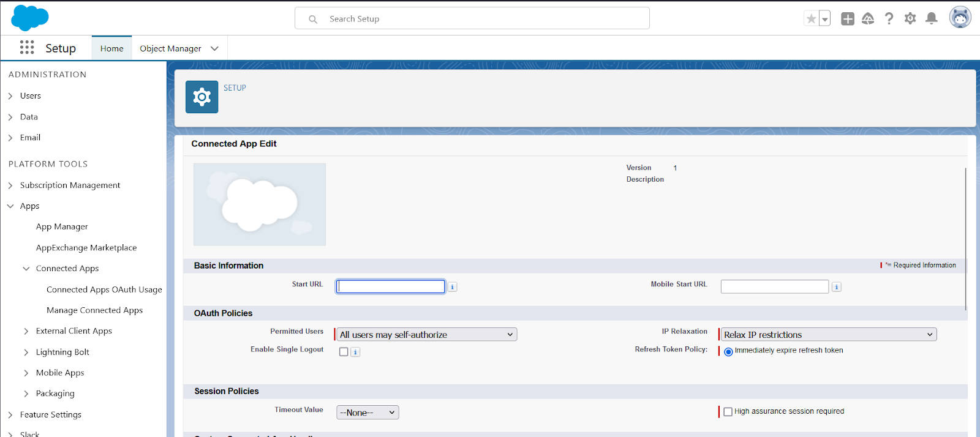Open the notifications bell

click(x=932, y=19)
